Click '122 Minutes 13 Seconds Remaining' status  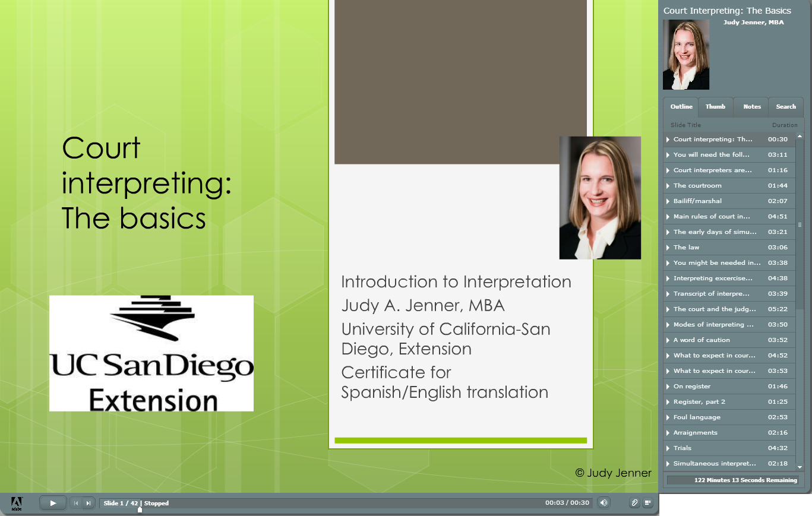click(x=745, y=480)
